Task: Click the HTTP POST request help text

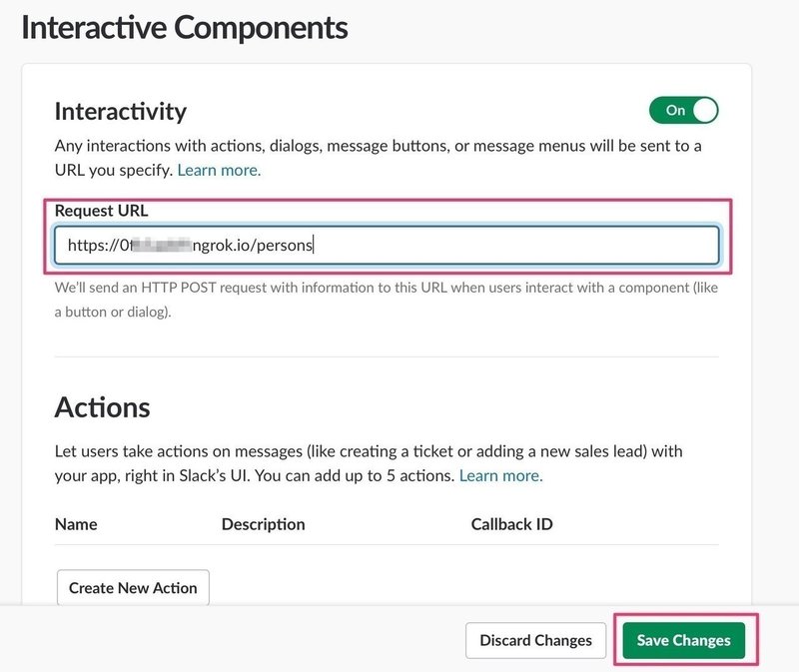Action: coord(387,300)
